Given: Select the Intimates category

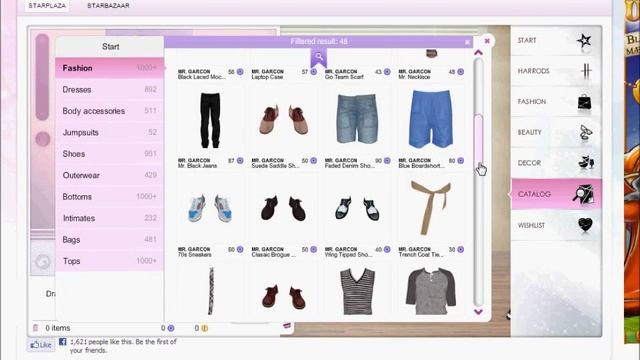Looking at the screenshot, I should tap(109, 218).
